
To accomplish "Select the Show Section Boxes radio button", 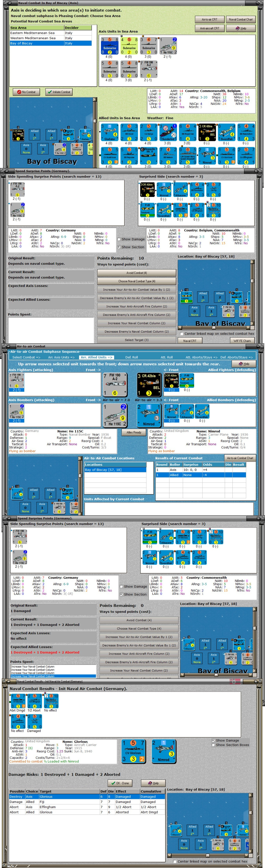I will point(213,745).
